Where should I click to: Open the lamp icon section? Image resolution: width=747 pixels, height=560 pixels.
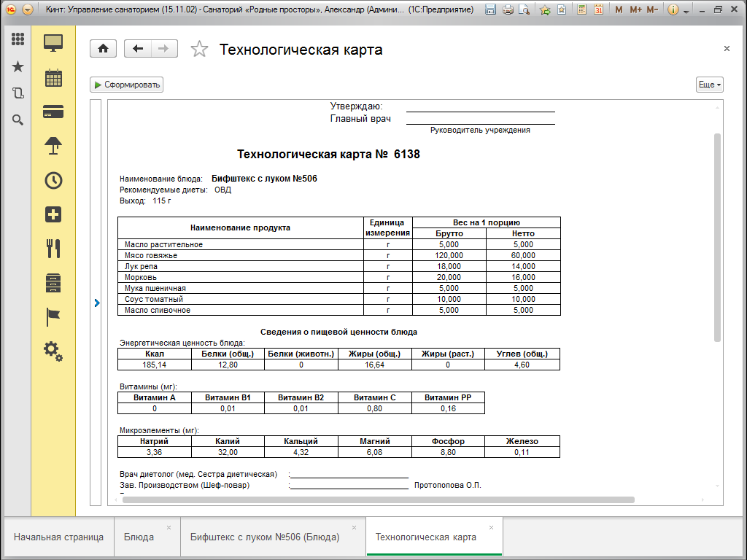[x=53, y=146]
